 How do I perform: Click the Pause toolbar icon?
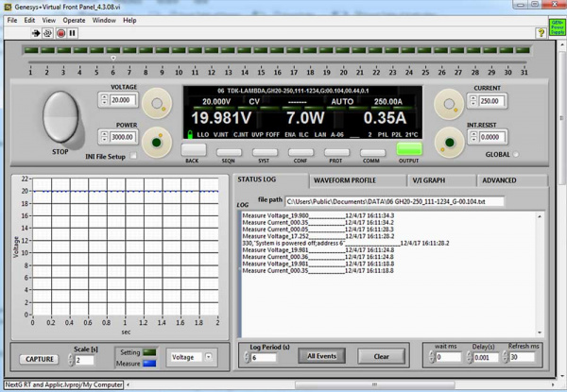click(73, 33)
